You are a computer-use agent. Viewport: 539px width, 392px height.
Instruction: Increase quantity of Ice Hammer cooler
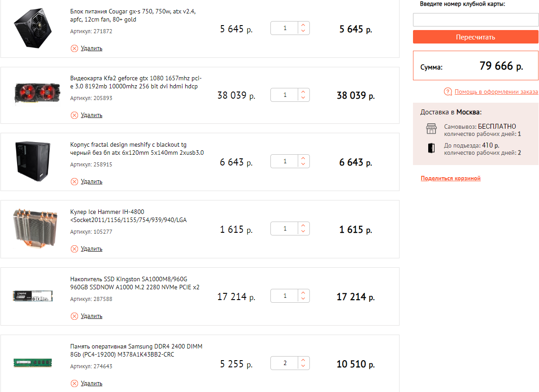coord(304,226)
